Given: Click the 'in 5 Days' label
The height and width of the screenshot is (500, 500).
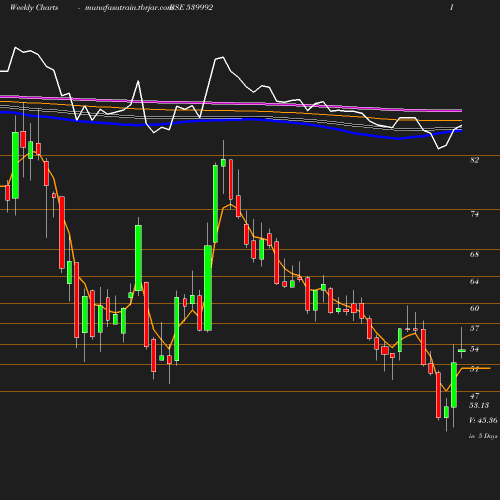Looking at the screenshot, I should pos(483,436).
